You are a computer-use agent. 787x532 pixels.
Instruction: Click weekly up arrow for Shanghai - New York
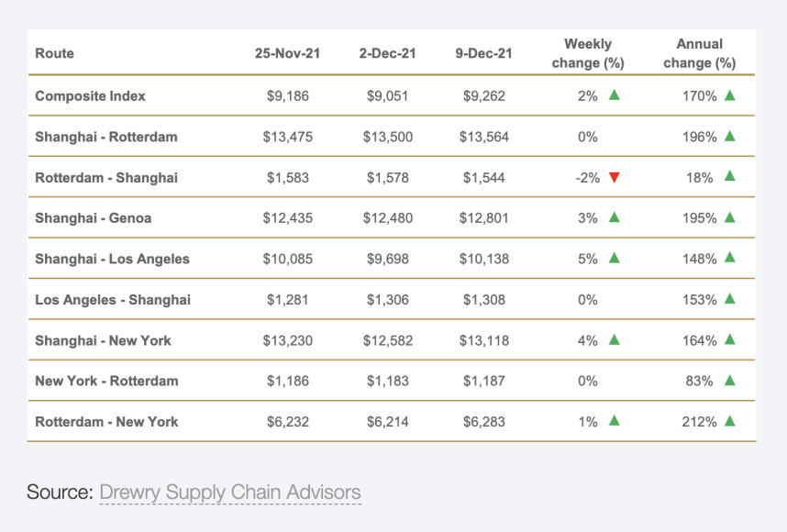[615, 339]
